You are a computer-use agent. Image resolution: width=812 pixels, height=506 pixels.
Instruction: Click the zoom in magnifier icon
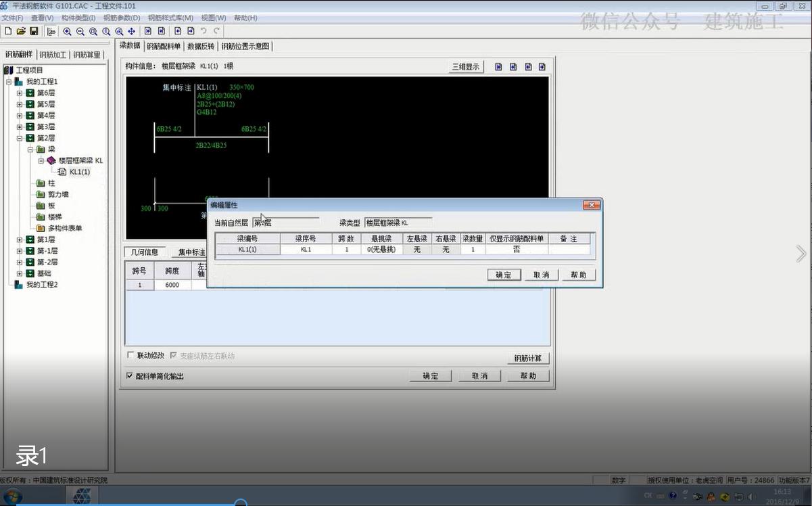pos(67,31)
